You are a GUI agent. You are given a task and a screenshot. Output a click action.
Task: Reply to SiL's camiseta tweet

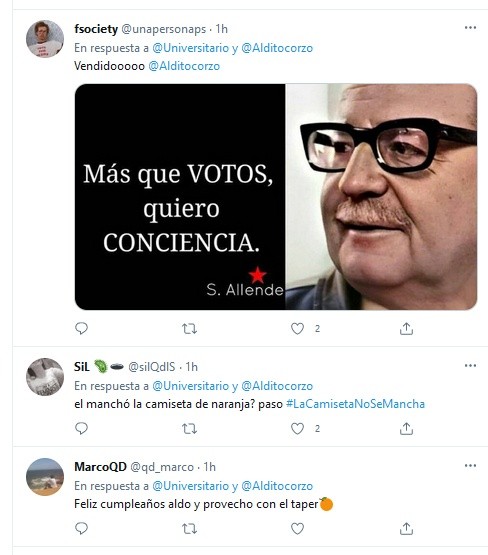(81, 428)
